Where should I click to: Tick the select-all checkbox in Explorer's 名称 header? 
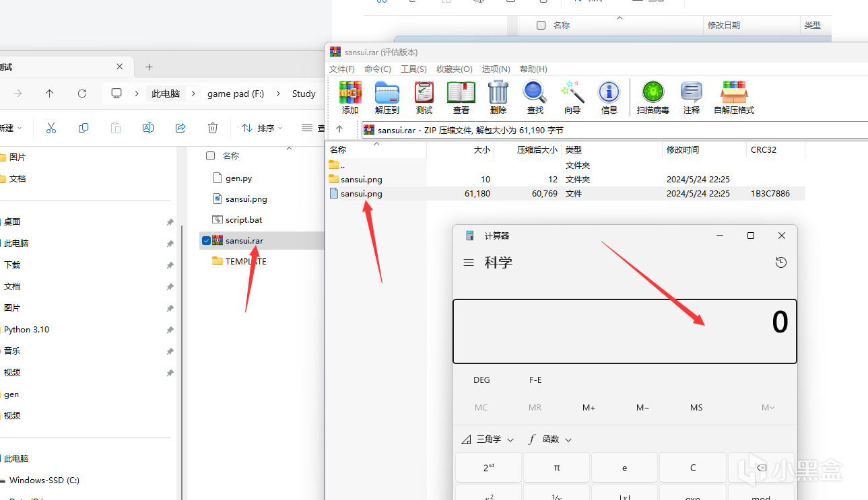pos(210,155)
